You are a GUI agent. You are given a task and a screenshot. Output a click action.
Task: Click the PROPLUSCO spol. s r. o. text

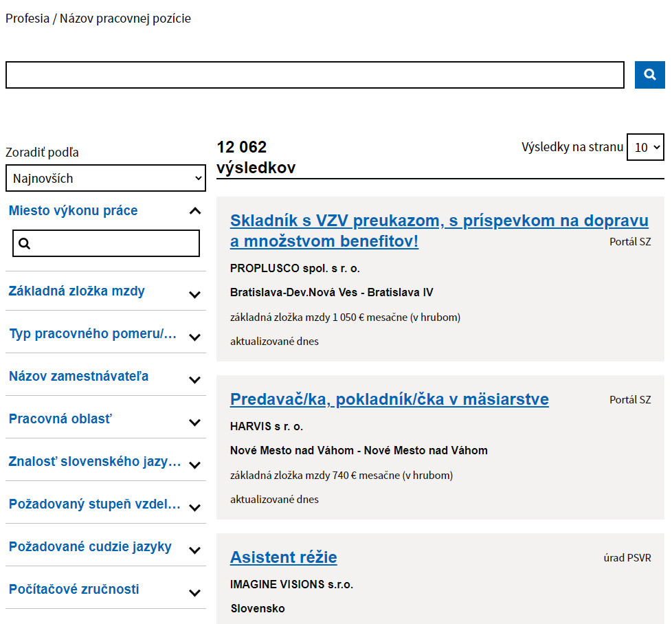(295, 268)
